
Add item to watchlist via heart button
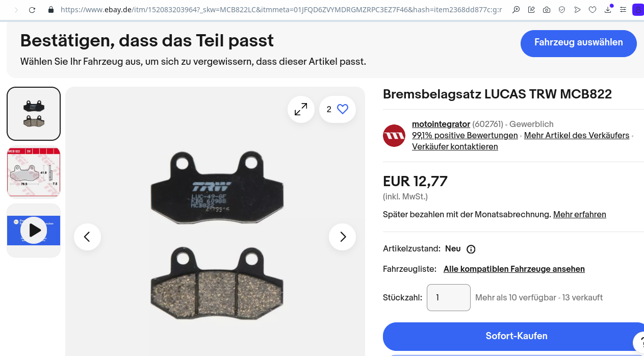(338, 109)
